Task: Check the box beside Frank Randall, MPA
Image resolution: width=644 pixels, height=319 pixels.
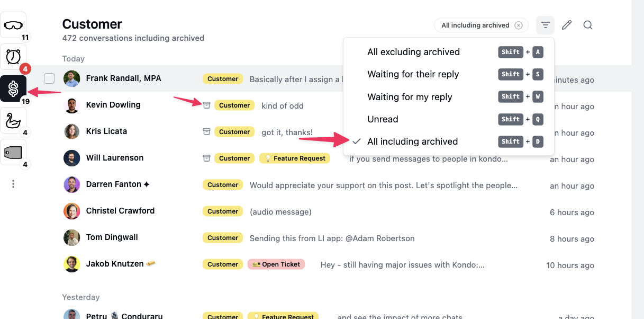Action: [49, 78]
